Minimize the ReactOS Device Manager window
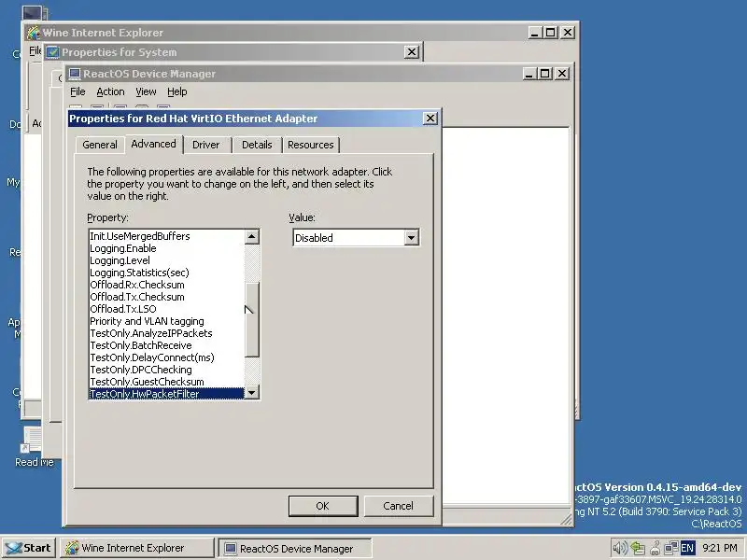Image resolution: width=747 pixels, height=560 pixels. tap(529, 74)
